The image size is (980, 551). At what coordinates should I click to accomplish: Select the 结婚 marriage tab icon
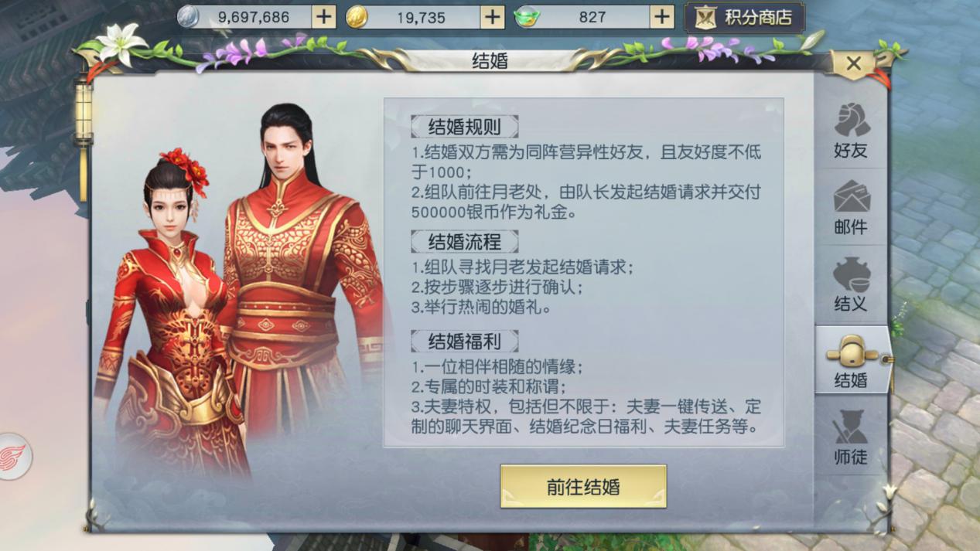point(851,360)
